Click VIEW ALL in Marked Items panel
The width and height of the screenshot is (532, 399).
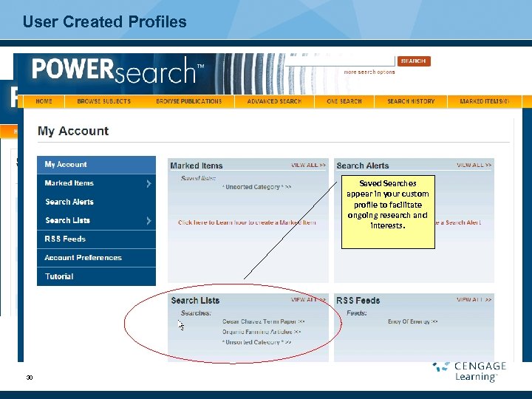308,166
